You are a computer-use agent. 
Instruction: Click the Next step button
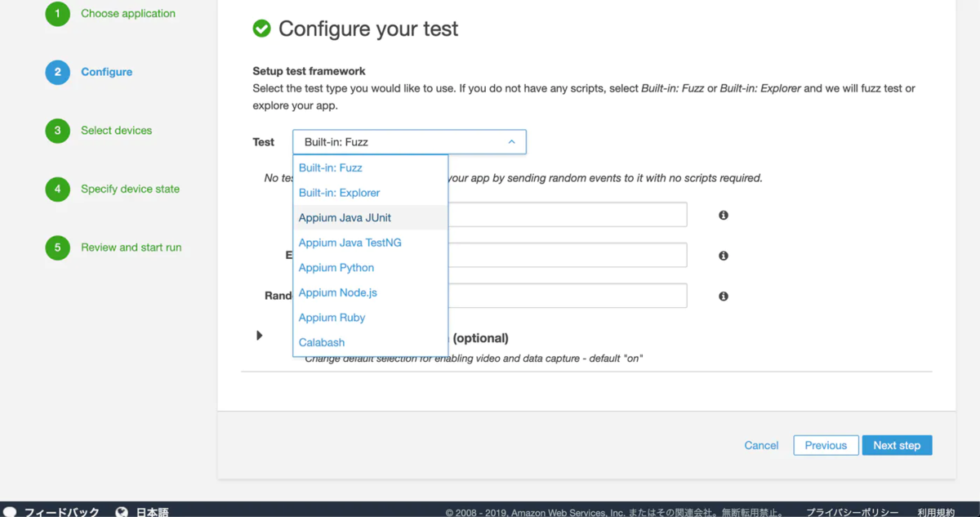(897, 445)
